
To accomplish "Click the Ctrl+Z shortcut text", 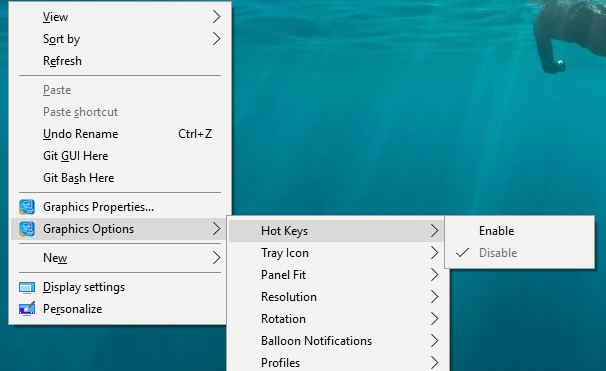I will tap(195, 134).
